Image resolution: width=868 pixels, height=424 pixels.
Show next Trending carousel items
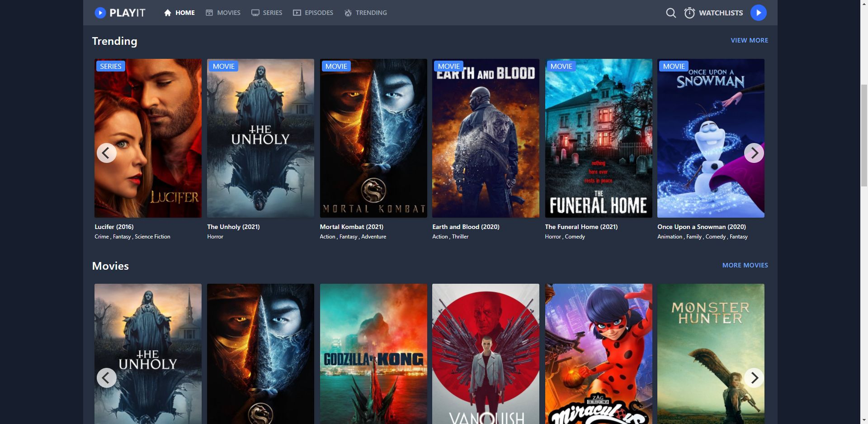pos(754,153)
